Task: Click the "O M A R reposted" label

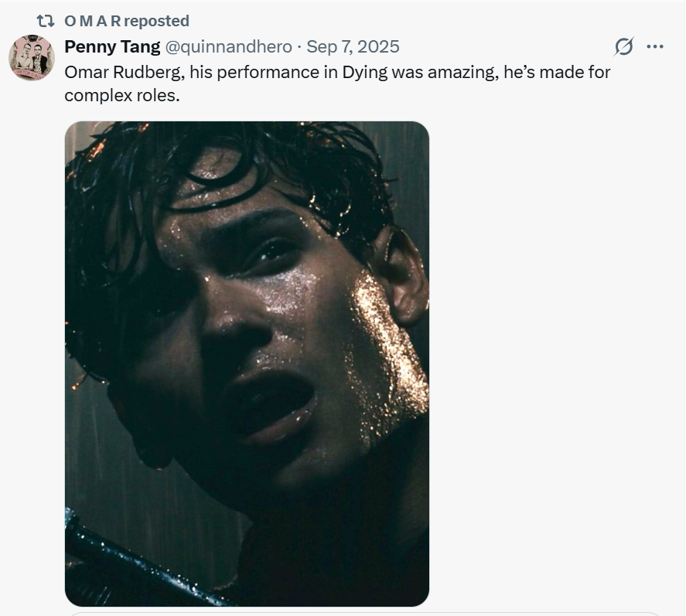Action: coord(127,21)
